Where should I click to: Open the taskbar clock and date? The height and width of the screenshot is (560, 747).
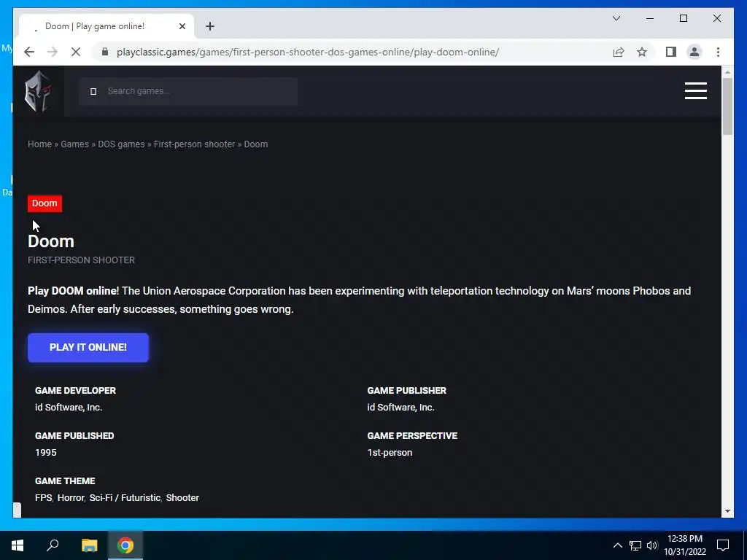(x=685, y=545)
